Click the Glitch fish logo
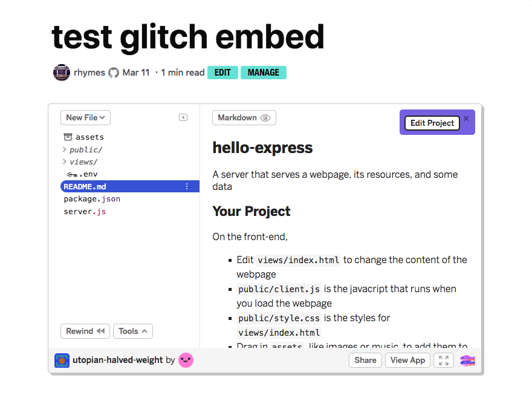 pos(467,360)
